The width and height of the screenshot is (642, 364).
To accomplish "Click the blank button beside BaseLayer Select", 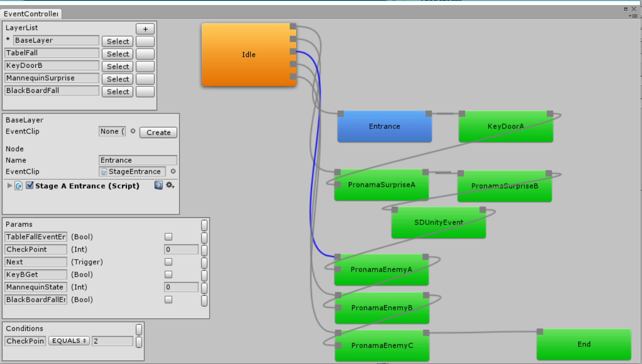I will [145, 41].
